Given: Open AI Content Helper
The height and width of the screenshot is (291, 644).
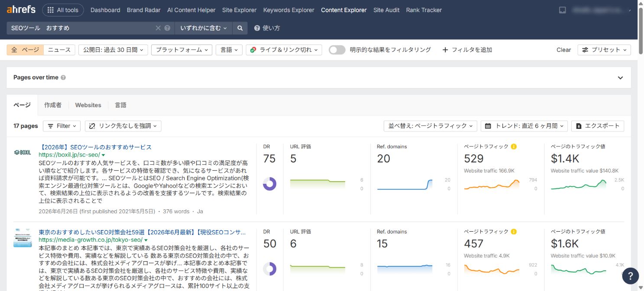Looking at the screenshot, I should tap(191, 10).
